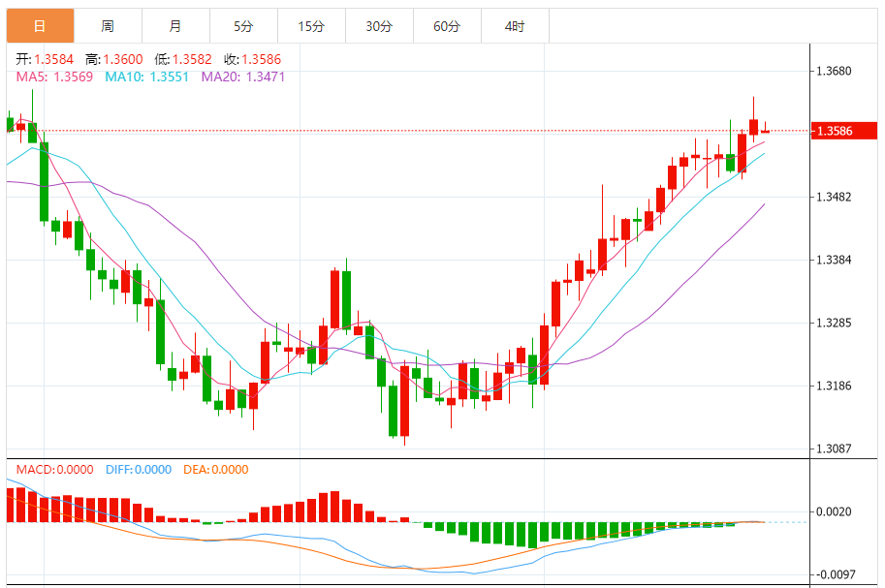Screen dimensions: 885x588
Task: Click the red 1.3586 current price label
Action: (x=843, y=131)
